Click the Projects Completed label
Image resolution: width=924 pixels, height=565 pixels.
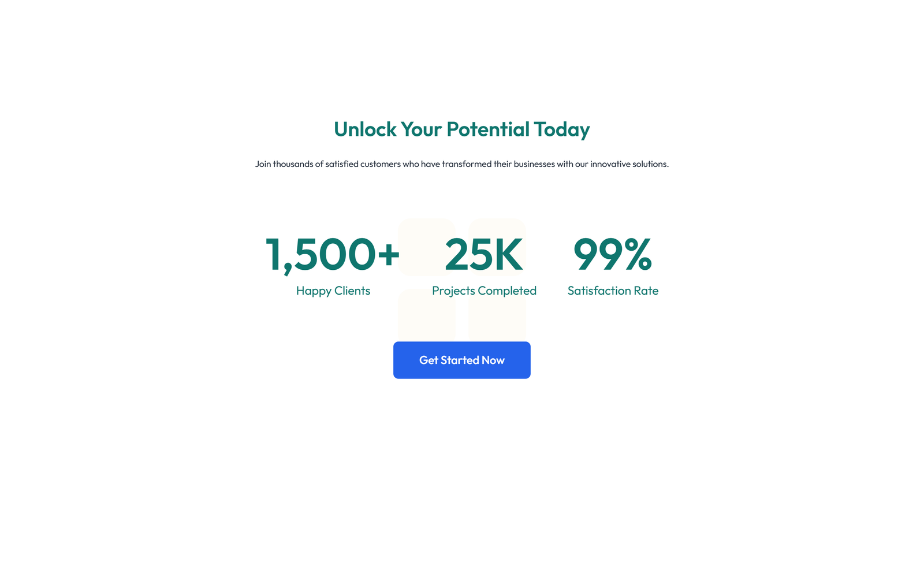tap(484, 291)
